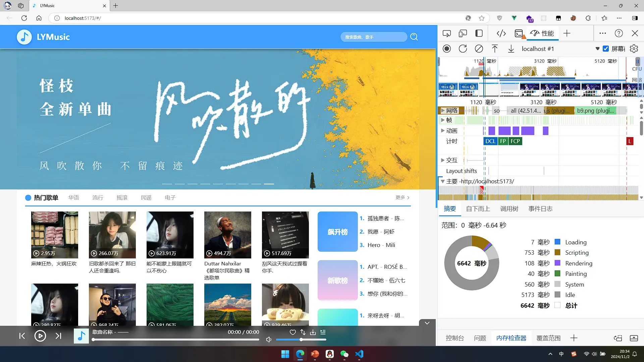Open the 内存检查器 panel

click(511, 338)
